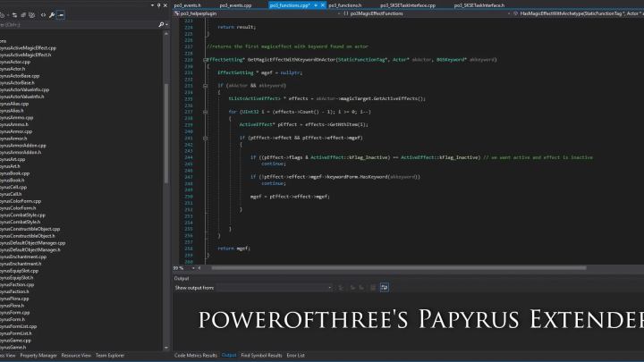Click the editor horizontal scrollbar
Viewport: 644px width, 362px height.
[399, 268]
